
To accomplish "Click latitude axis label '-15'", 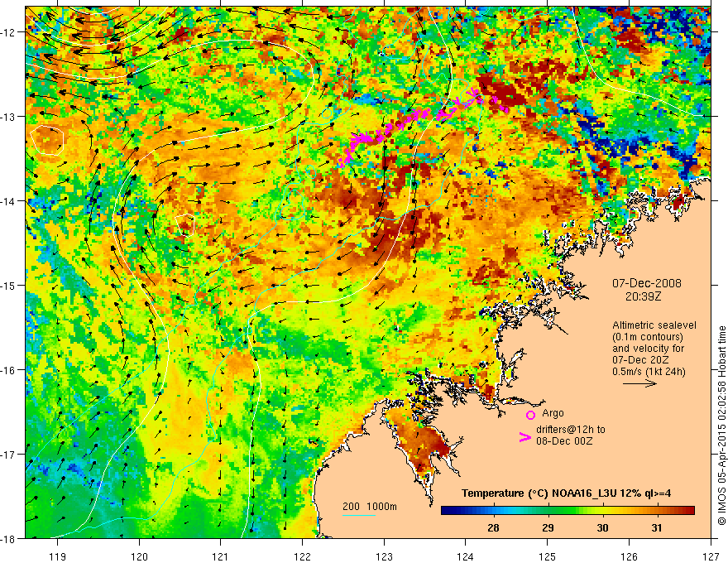I will point(9,285).
